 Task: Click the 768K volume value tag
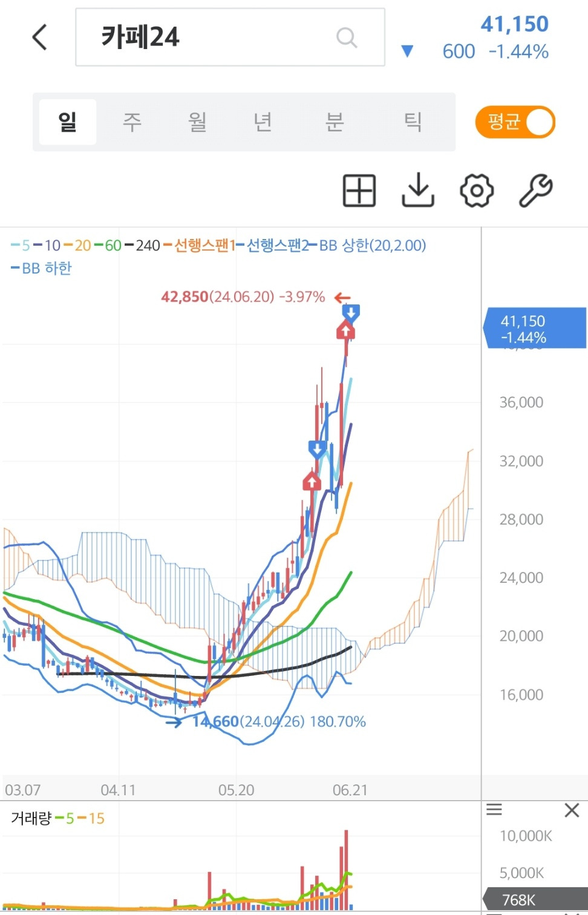point(535,900)
